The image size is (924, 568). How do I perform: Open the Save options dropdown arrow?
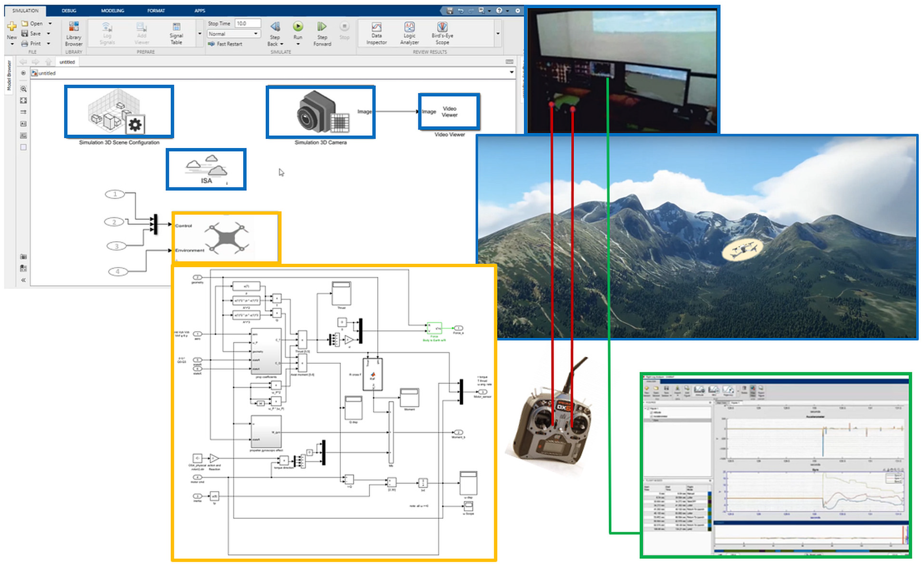pos(49,34)
